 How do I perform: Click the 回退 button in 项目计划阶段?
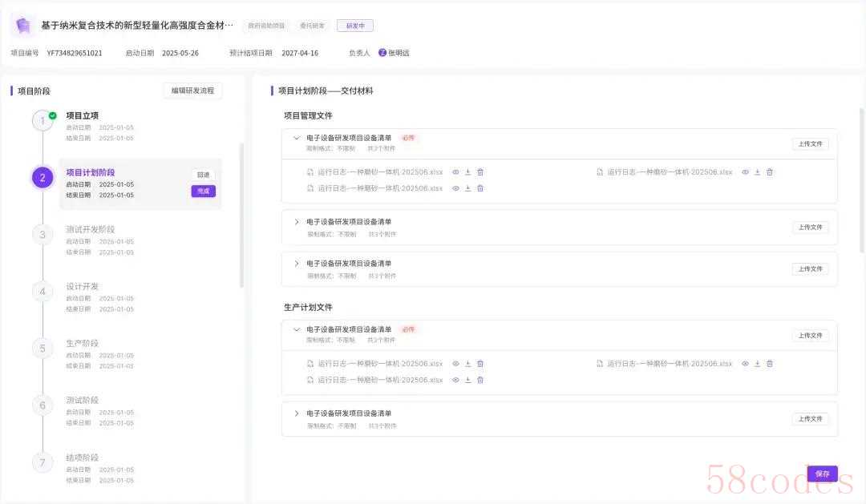(x=203, y=175)
